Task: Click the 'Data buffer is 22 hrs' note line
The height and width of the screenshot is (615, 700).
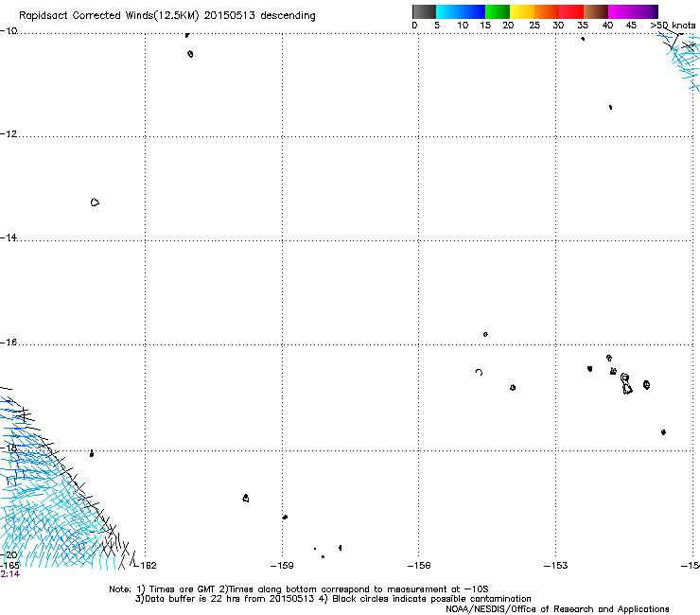Action: [333, 599]
